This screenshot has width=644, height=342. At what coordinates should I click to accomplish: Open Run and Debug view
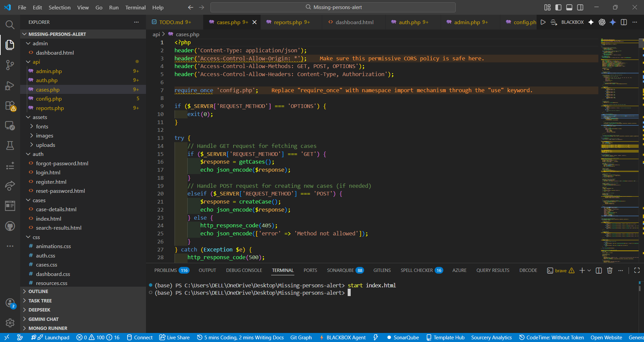(10, 85)
